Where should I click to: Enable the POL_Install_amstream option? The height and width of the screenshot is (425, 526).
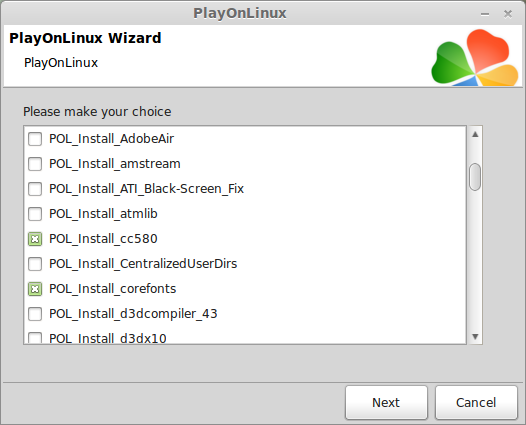[35, 164]
